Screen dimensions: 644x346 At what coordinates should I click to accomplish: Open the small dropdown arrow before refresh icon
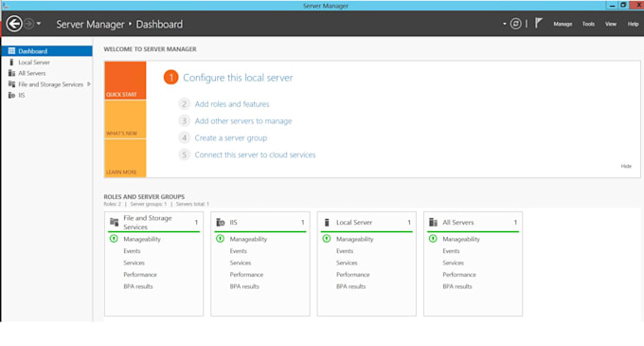tap(505, 24)
